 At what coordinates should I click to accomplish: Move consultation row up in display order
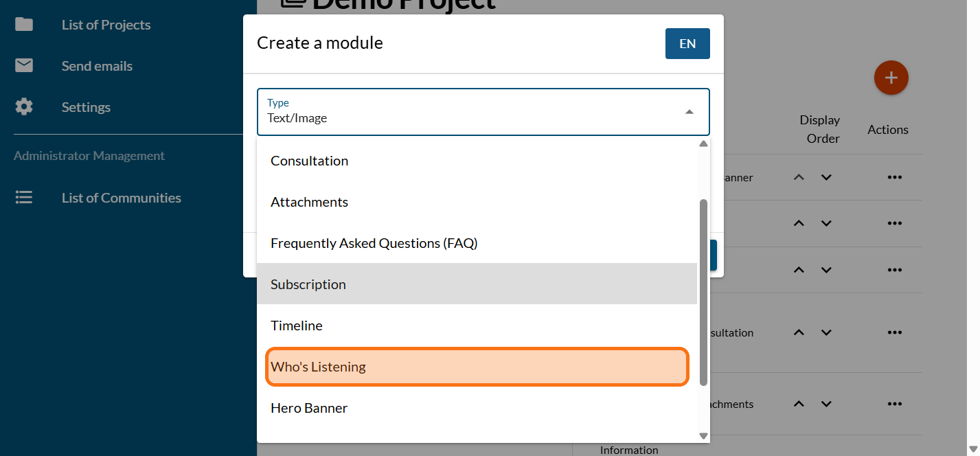pos(798,332)
